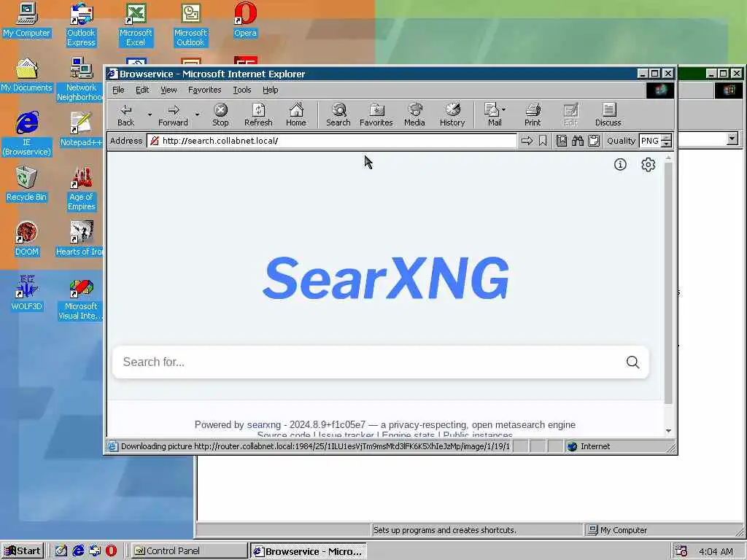Viewport: 747px width, 560px height.
Task: Open address dropdown in background Control Panel window
Action: click(732, 139)
